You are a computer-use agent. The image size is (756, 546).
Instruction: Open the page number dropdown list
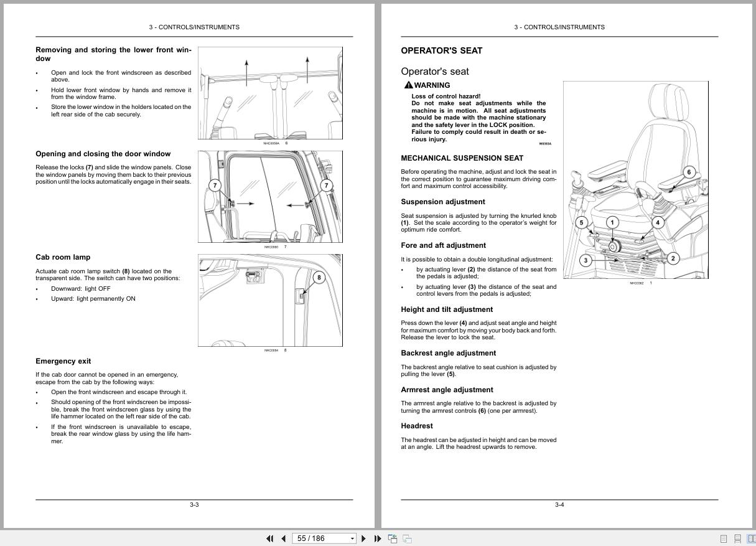click(x=352, y=538)
